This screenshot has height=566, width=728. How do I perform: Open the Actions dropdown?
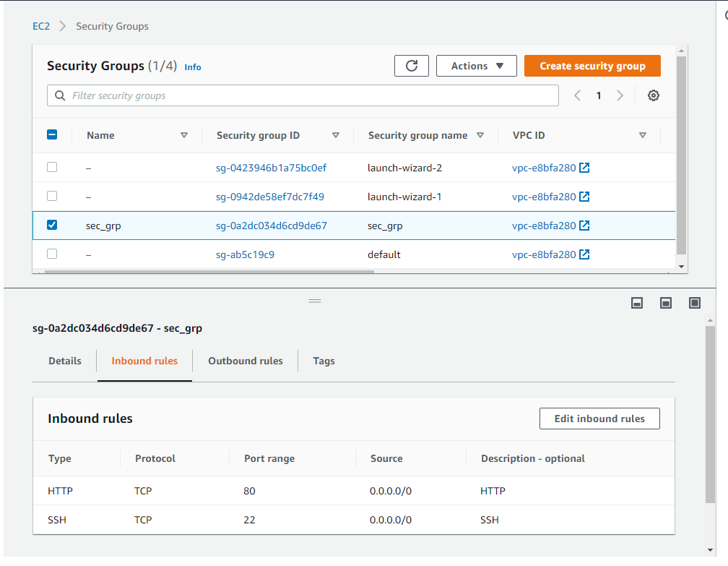tap(476, 65)
